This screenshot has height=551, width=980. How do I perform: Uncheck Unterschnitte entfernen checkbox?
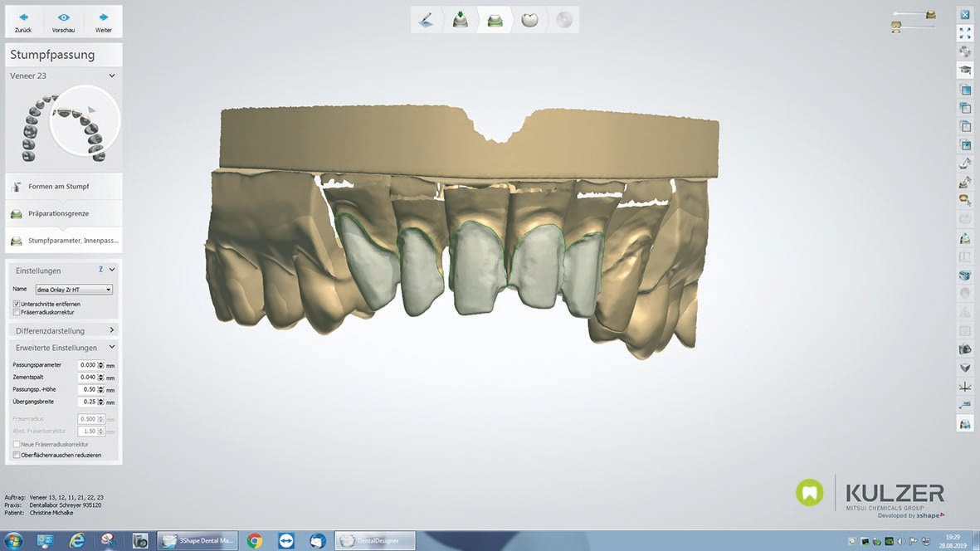point(17,305)
